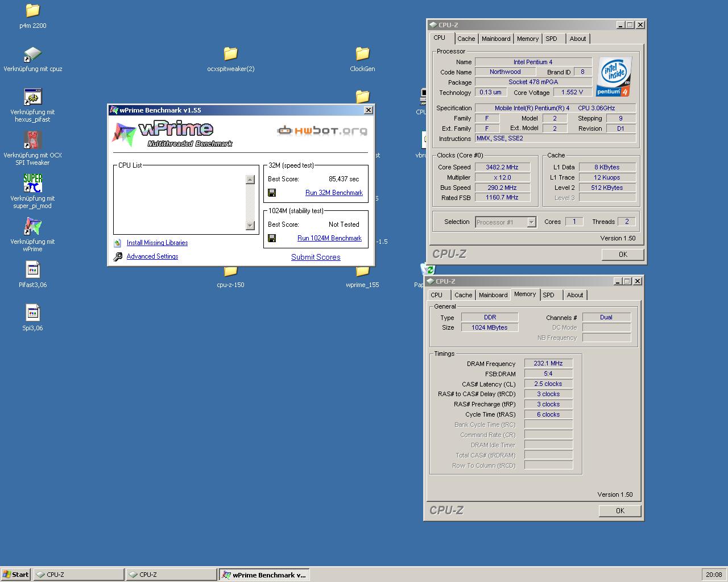728x582 pixels.
Task: Open the p4m 2200 folder icon
Action: point(32,11)
